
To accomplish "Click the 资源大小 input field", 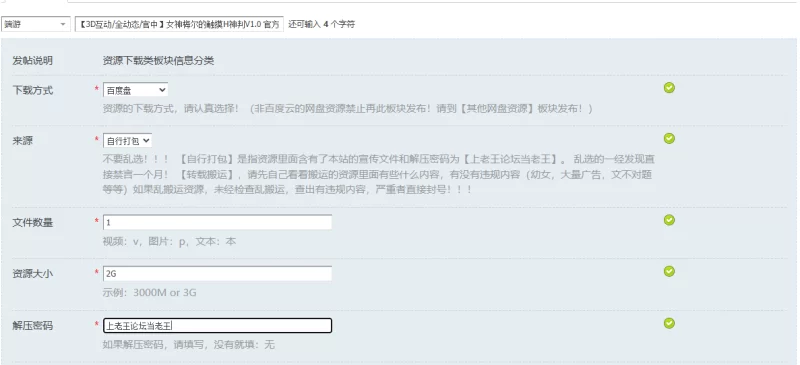I will pyautogui.click(x=217, y=274).
